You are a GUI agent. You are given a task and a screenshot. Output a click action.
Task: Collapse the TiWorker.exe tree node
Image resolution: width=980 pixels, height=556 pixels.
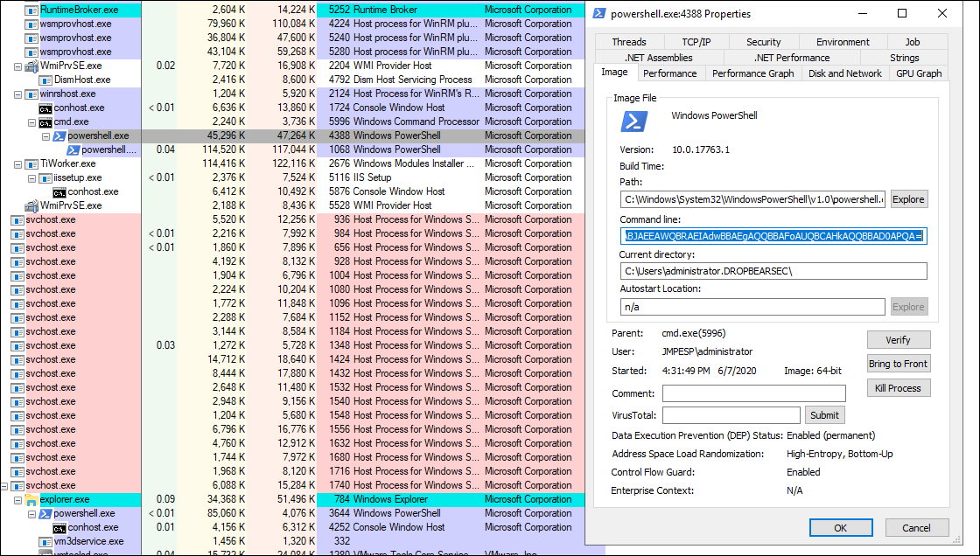pos(18,164)
